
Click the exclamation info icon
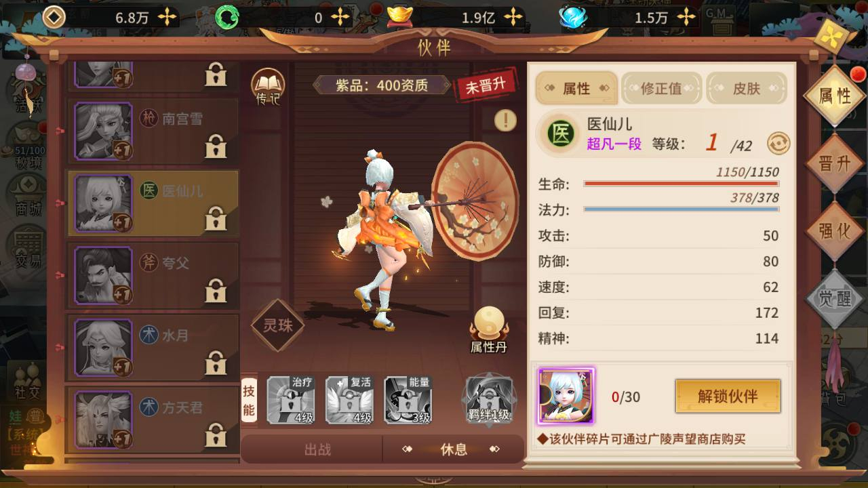(x=505, y=120)
